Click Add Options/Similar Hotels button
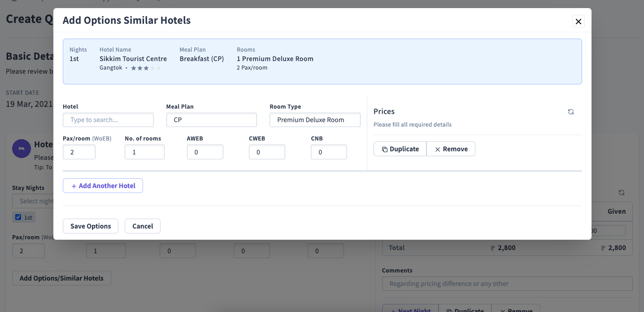This screenshot has width=644, height=312. [x=61, y=278]
